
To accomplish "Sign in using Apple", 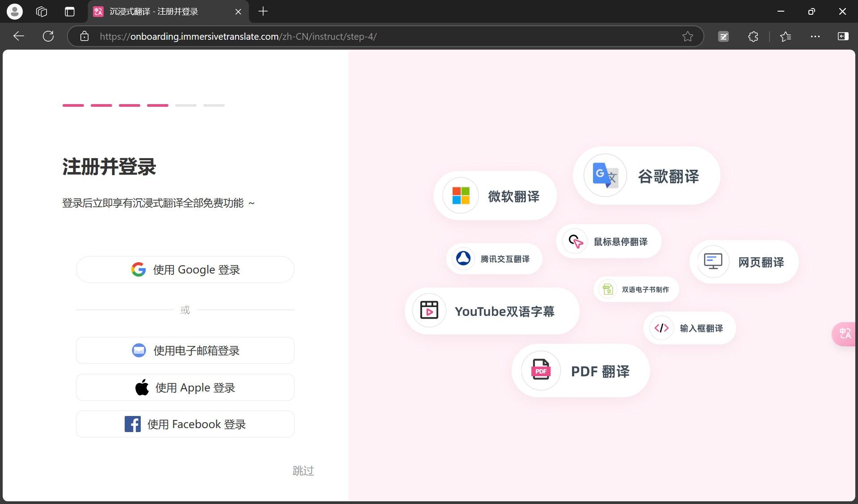I will pyautogui.click(x=185, y=387).
